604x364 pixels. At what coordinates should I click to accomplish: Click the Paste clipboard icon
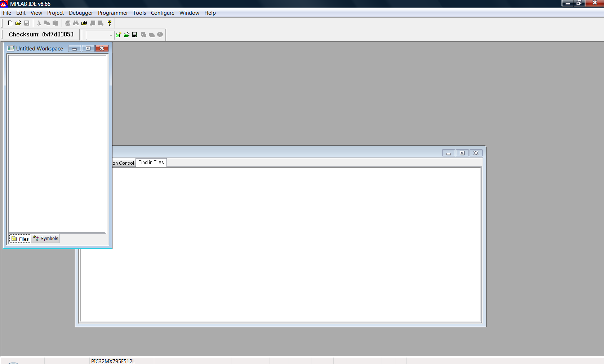click(55, 23)
